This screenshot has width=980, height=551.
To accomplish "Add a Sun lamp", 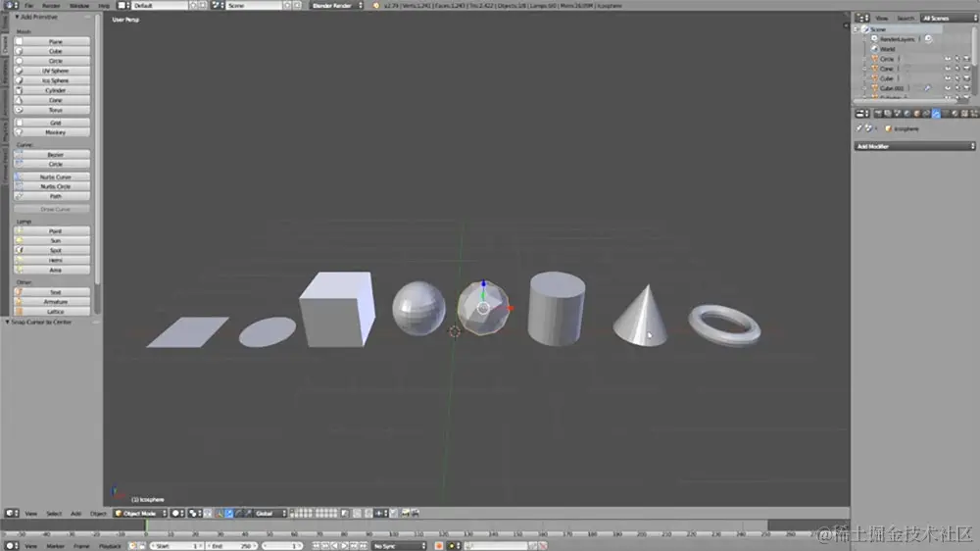I will click(52, 241).
